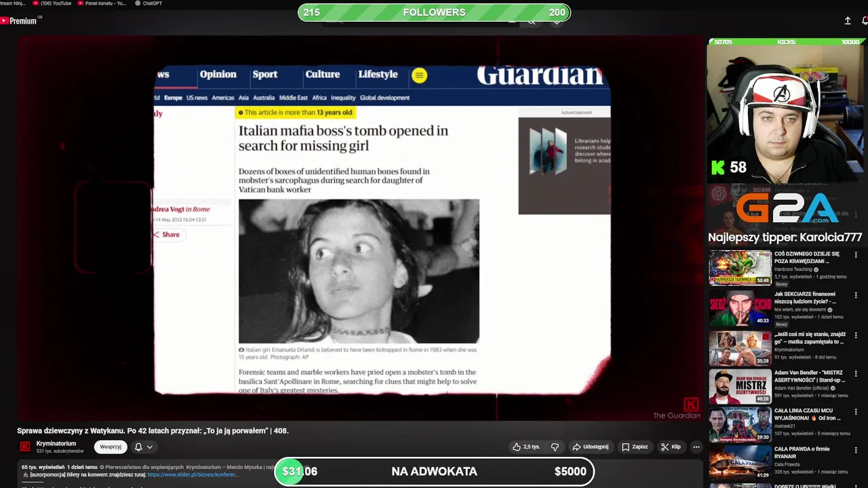The height and width of the screenshot is (488, 868).
Task: Like the video showing 2,5 tys.
Action: coord(526,447)
